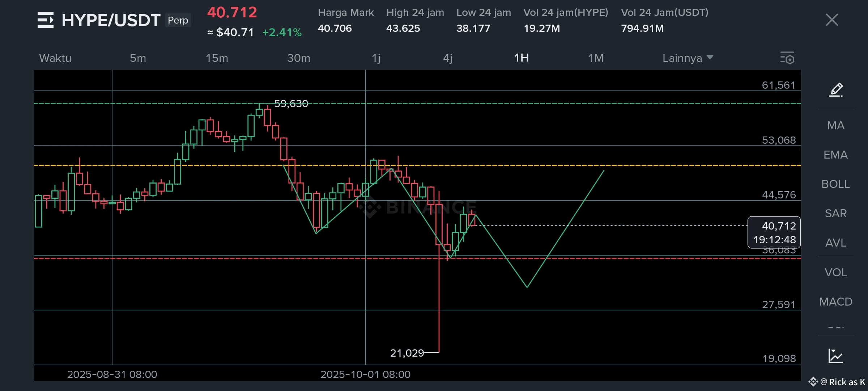Click the +2.41% price change value
The height and width of the screenshot is (391, 868).
tap(282, 33)
